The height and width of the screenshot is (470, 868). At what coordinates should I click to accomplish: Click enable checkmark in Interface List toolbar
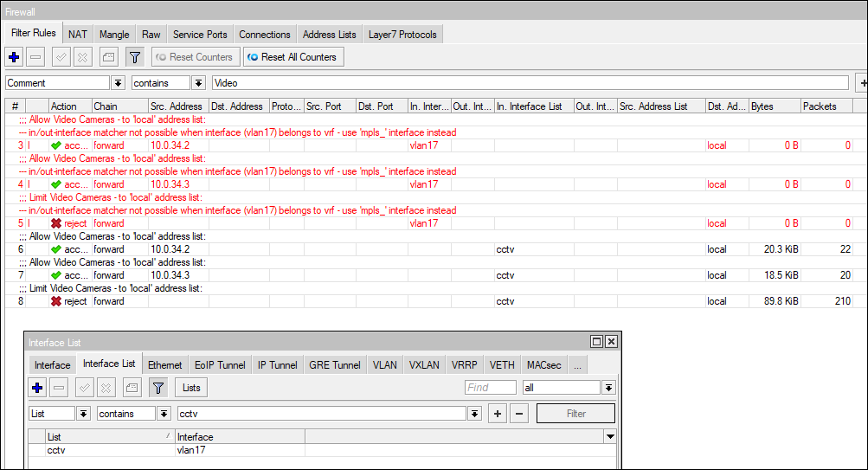(84, 388)
